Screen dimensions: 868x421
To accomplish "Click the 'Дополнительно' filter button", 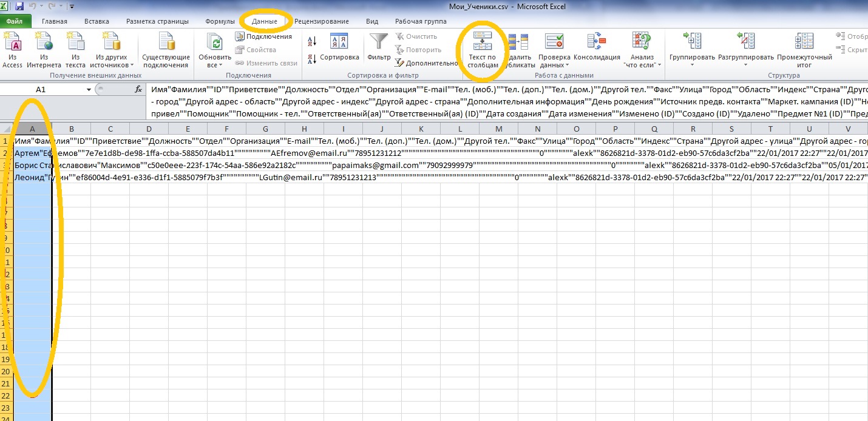I will pos(426,63).
